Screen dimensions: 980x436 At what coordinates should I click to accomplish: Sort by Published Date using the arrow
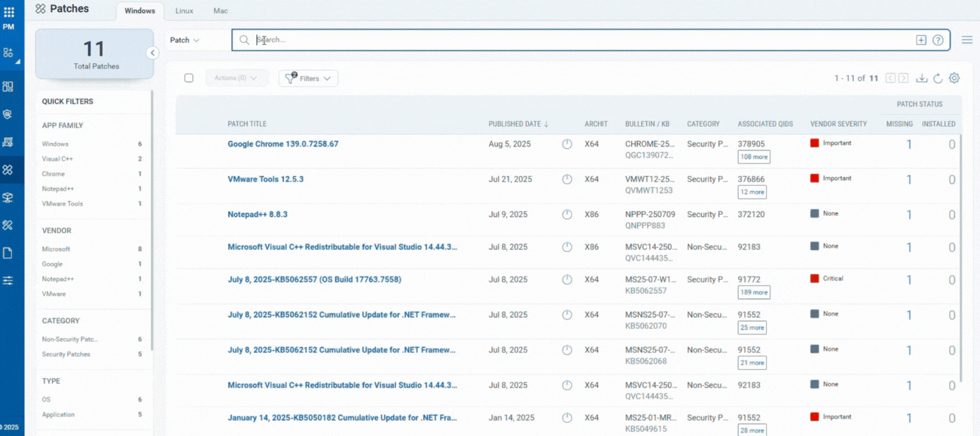tap(546, 124)
